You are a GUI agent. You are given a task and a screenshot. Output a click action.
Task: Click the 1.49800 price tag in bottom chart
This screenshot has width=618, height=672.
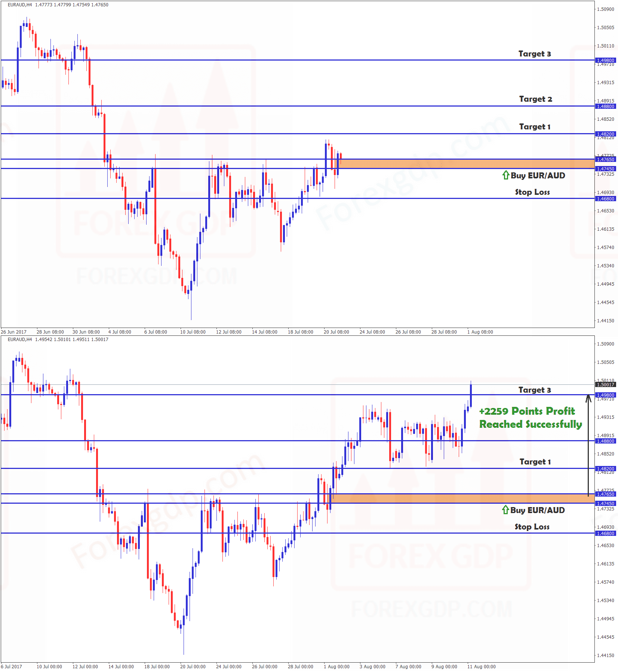(x=605, y=395)
